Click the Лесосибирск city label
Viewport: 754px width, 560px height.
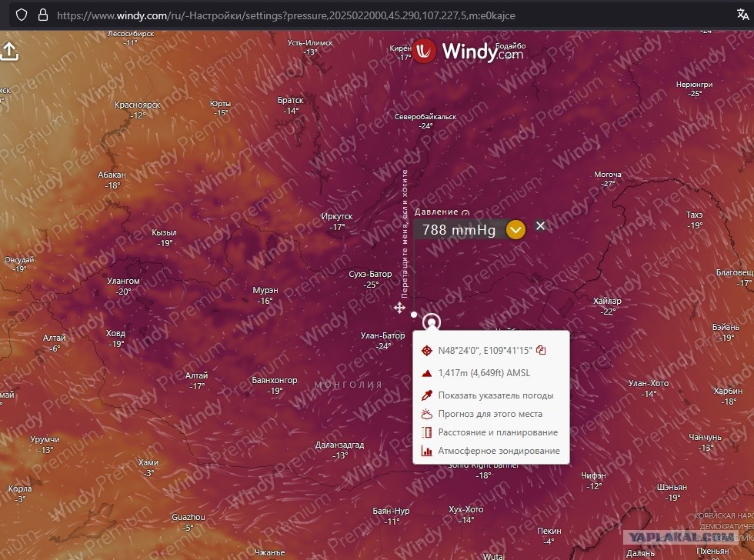[x=131, y=34]
